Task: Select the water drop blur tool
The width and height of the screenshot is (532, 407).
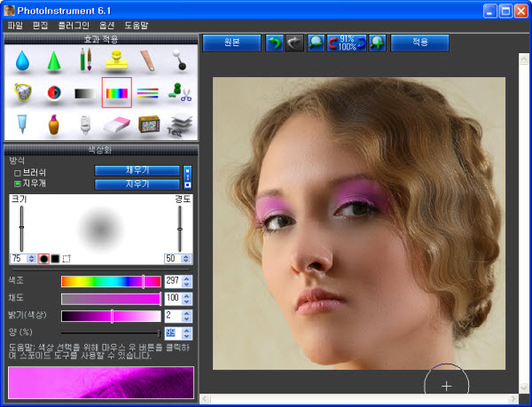Action: pyautogui.click(x=22, y=60)
